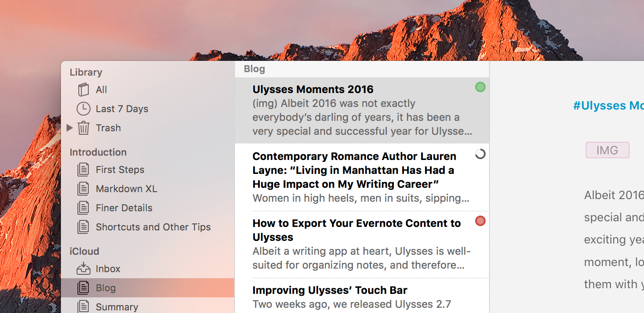Open the Trash can icon

(x=84, y=128)
